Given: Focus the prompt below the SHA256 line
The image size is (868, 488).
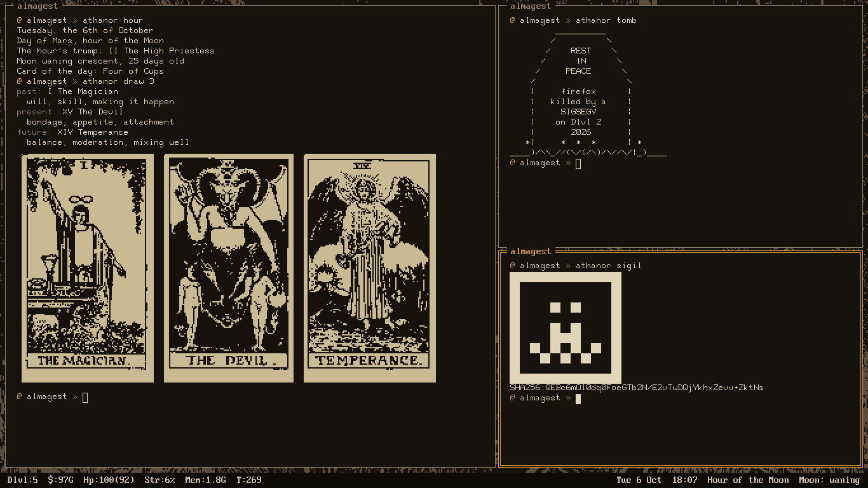Looking at the screenshot, I should (546, 398).
